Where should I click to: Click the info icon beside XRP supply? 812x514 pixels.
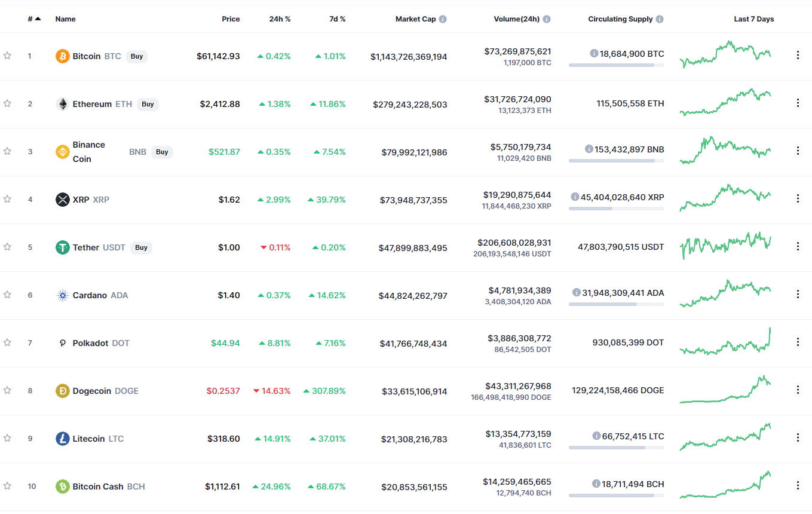575,197
